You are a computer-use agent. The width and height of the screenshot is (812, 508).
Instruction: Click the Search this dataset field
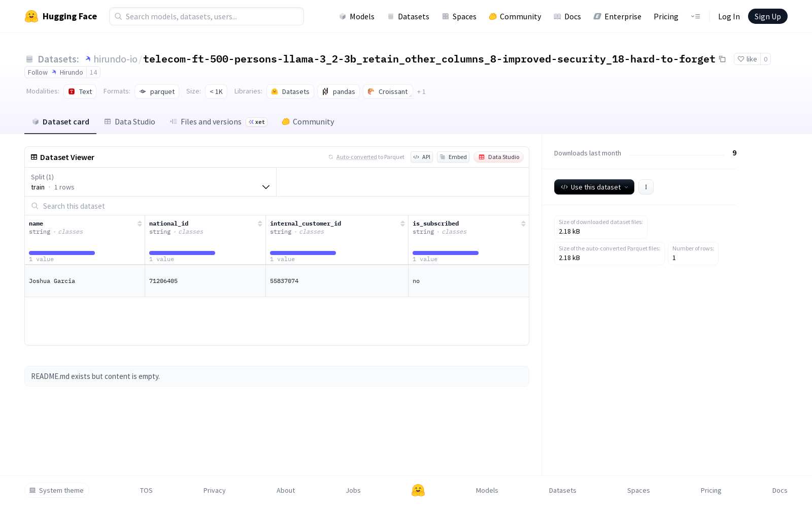click(x=277, y=206)
